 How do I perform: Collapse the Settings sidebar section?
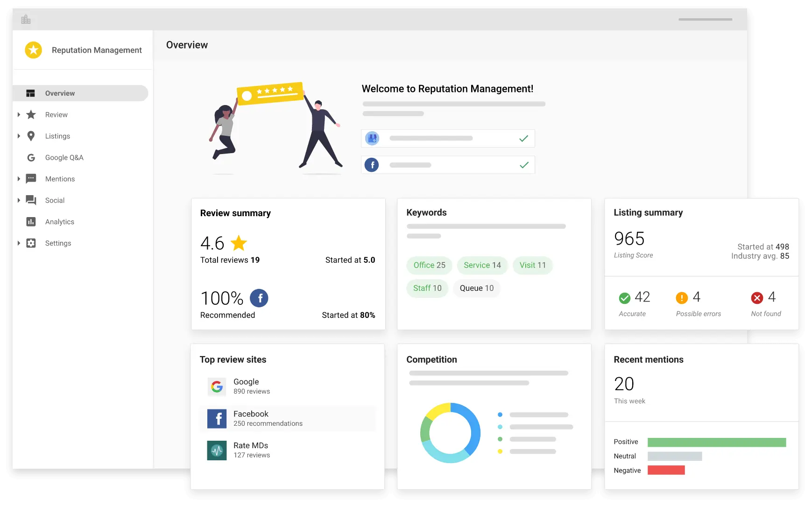click(18, 243)
